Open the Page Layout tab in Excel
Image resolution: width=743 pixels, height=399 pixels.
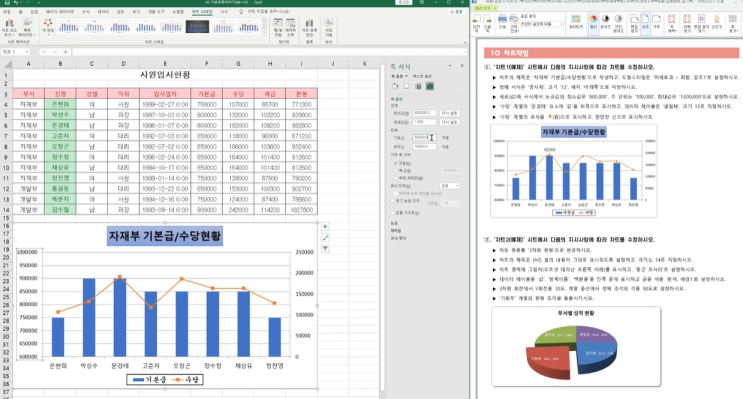[60, 12]
